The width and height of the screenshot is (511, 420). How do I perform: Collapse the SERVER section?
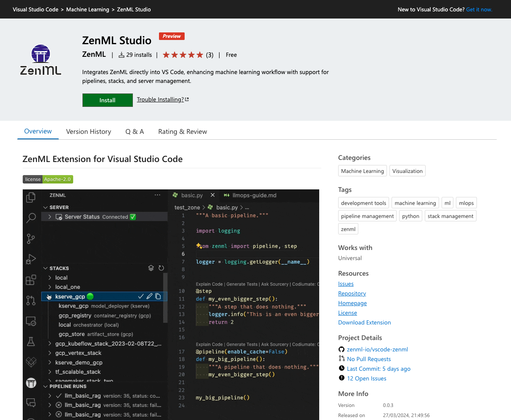[x=46, y=207]
